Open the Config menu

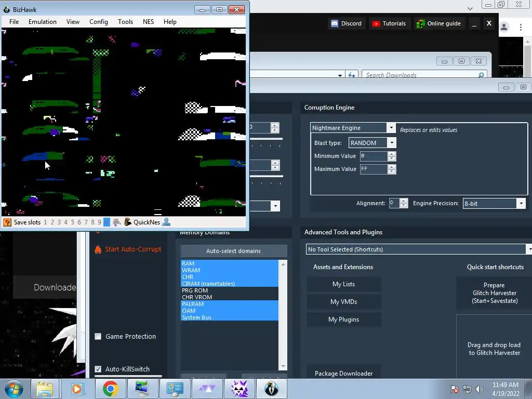(x=98, y=22)
